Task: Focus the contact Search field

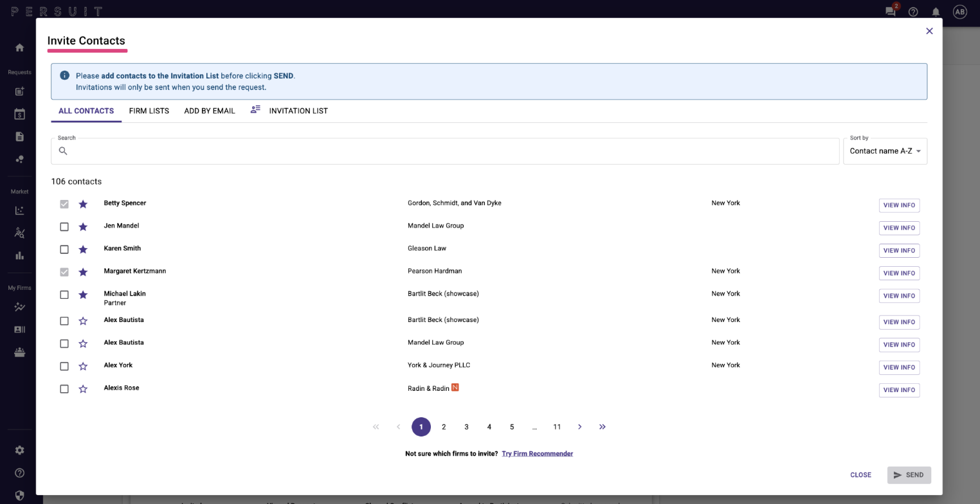Action: click(x=445, y=151)
